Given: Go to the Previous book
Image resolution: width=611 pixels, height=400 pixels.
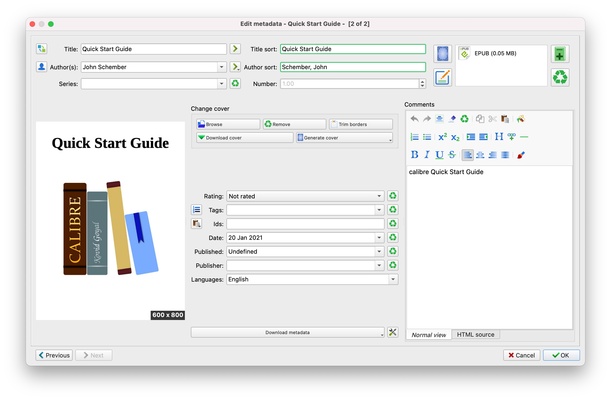Looking at the screenshot, I should (54, 355).
